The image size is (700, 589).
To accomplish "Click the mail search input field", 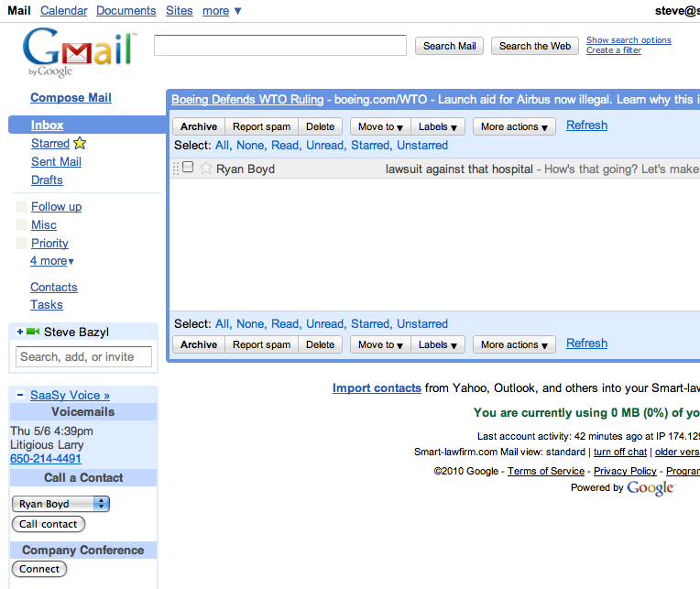I will (280, 46).
